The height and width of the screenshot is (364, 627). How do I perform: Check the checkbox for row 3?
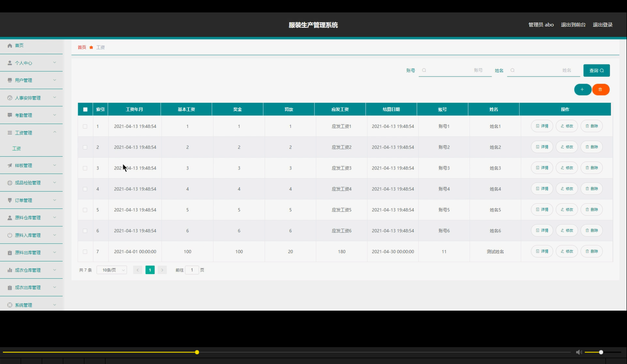[85, 168]
